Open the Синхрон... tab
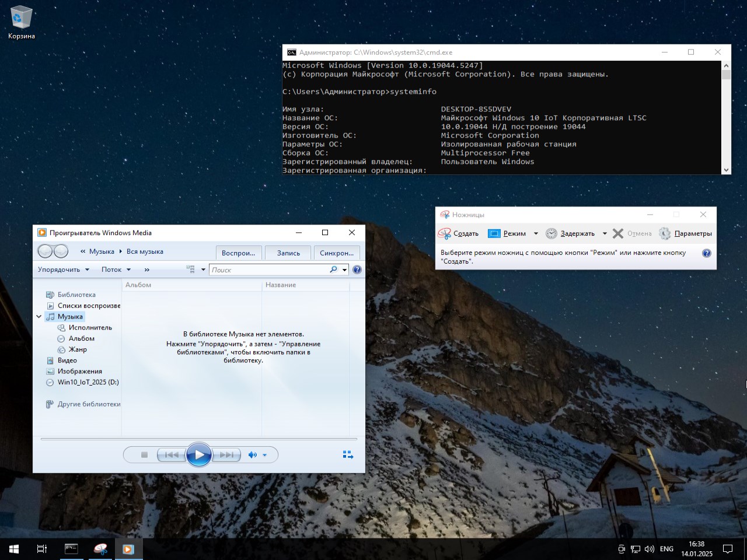The height and width of the screenshot is (560, 747). click(x=337, y=253)
